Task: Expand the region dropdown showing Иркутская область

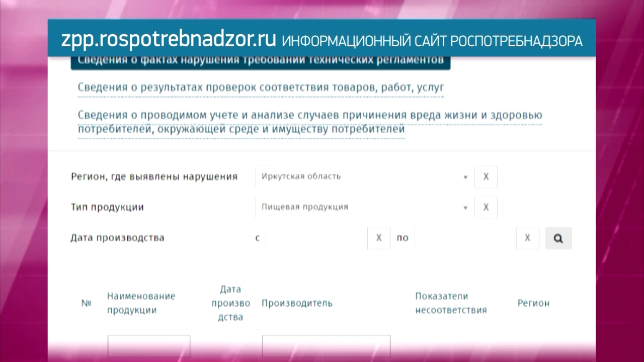Action: [365, 177]
